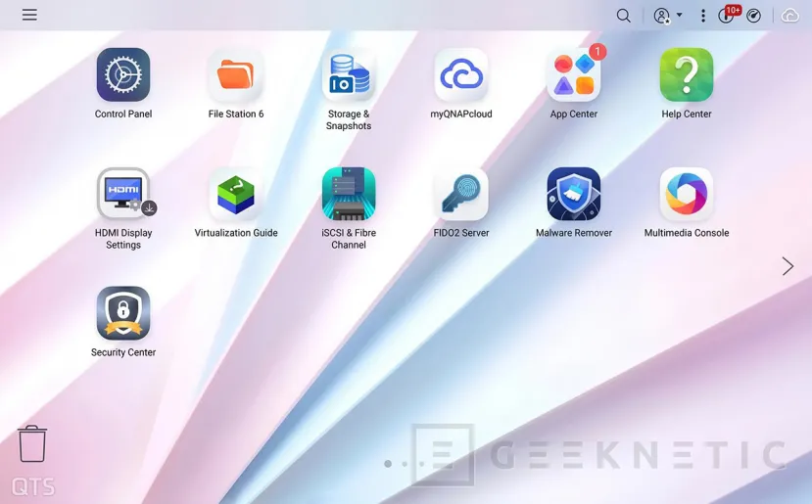This screenshot has height=504, width=812.
Task: Launch Malware Remover
Action: [x=574, y=194]
